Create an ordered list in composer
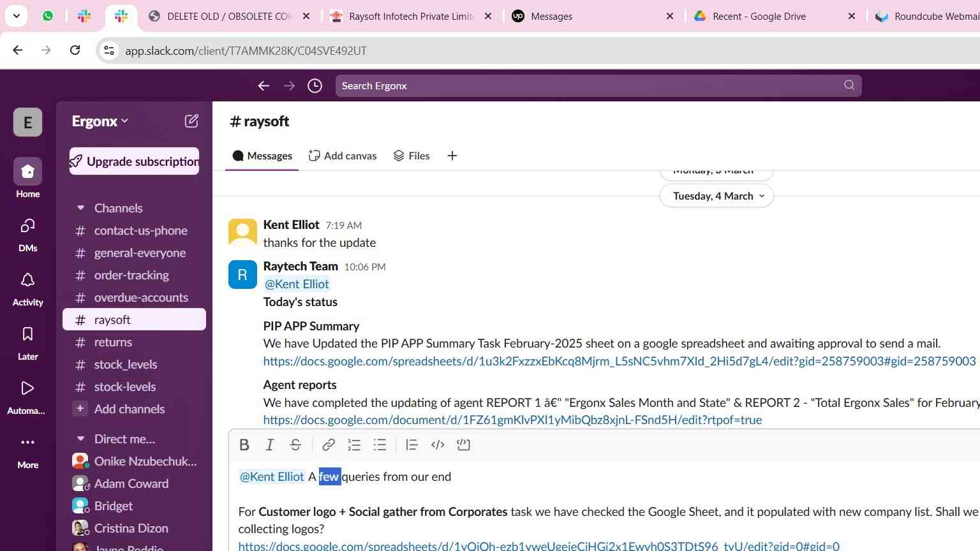Viewport: 980px width, 551px height. [x=354, y=445]
